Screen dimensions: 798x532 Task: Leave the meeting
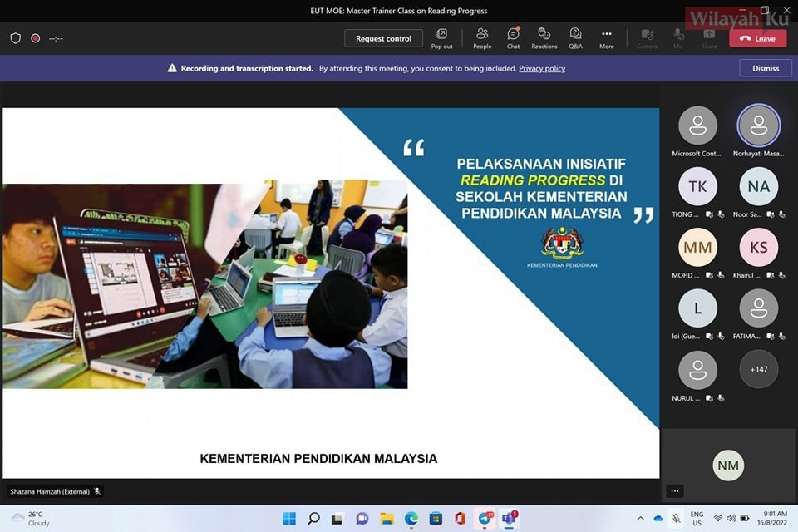[758, 38]
